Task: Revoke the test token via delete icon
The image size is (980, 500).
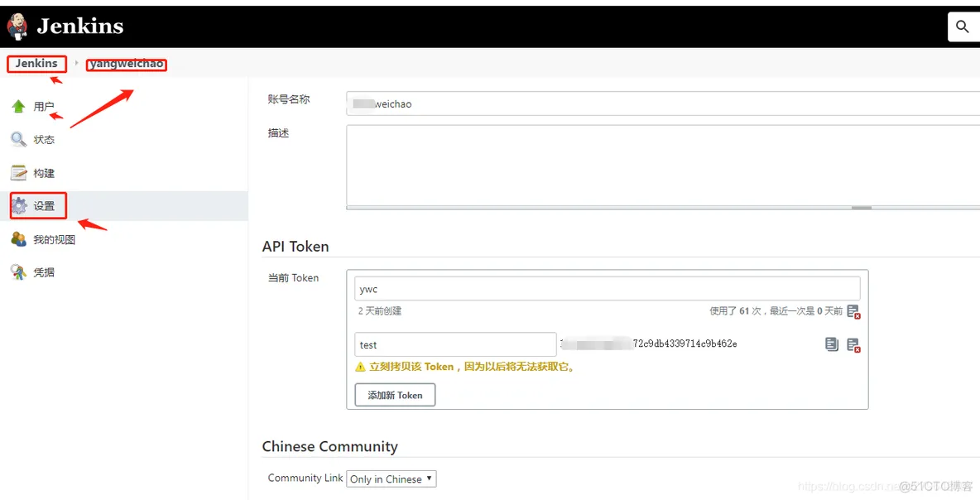Action: (x=853, y=345)
